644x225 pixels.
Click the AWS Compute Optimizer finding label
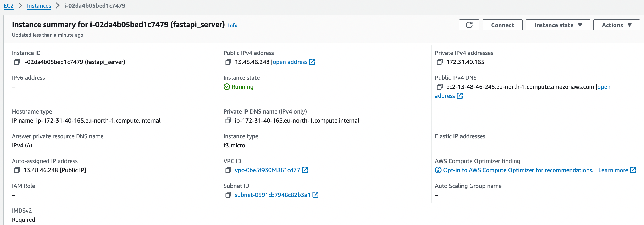point(477,161)
